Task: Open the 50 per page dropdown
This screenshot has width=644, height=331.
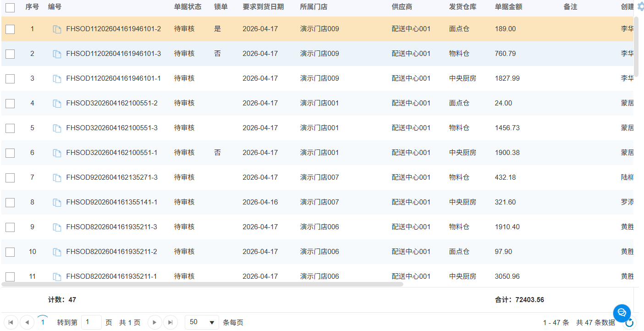Action: 202,322
